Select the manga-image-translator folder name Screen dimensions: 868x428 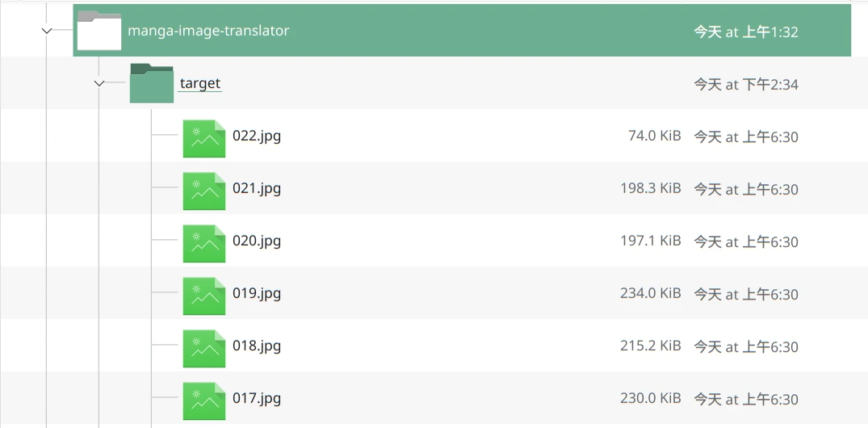pos(208,31)
